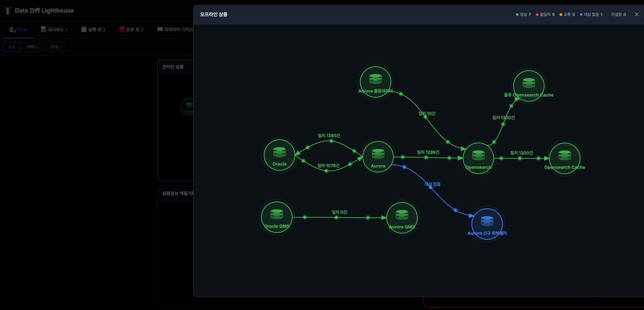Switch to the Flow tab

[18, 30]
